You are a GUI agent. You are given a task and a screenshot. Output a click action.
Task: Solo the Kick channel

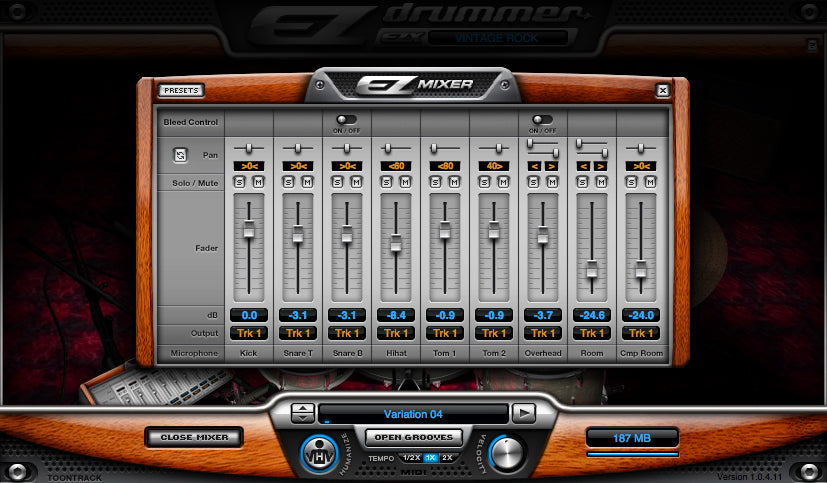tap(240, 182)
